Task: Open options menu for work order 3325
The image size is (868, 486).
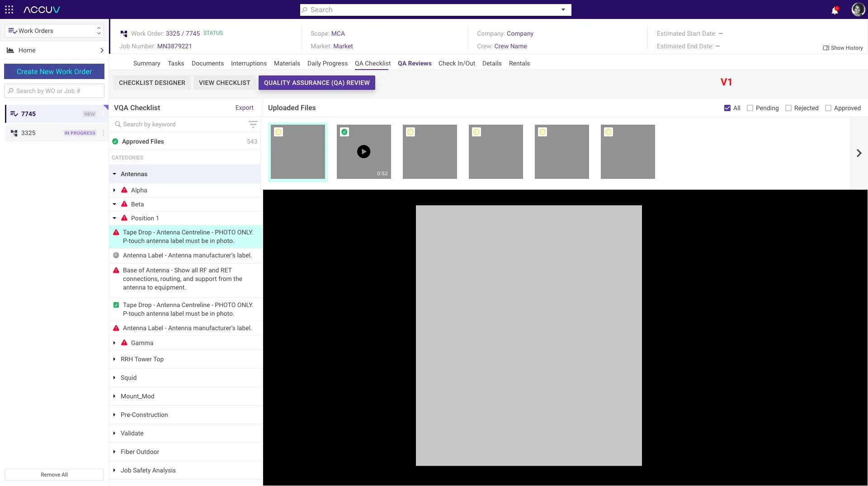Action: pyautogui.click(x=103, y=133)
